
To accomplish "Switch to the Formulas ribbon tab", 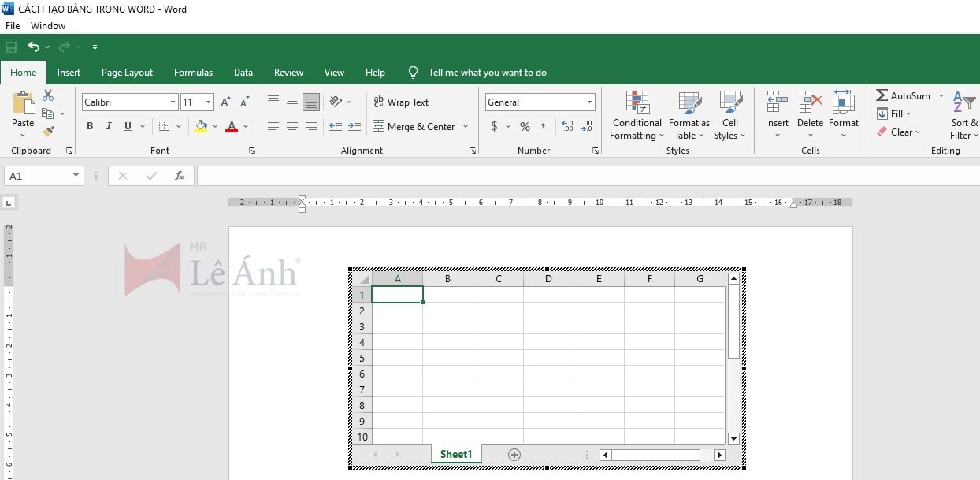I will click(x=193, y=73).
